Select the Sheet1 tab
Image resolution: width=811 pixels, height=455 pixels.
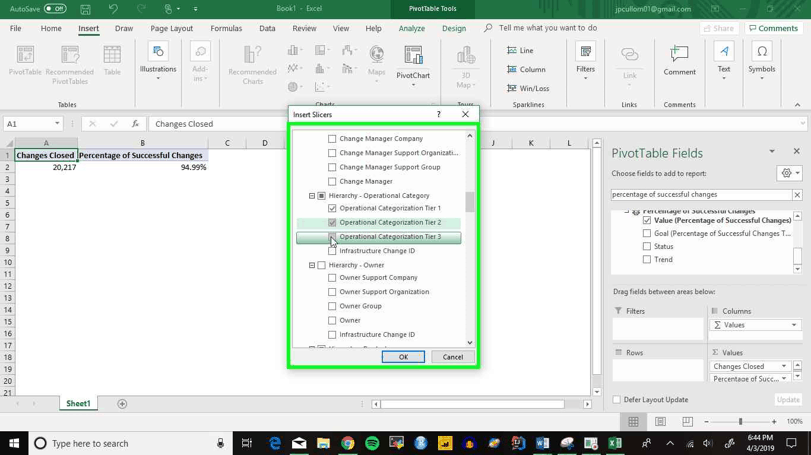point(78,403)
